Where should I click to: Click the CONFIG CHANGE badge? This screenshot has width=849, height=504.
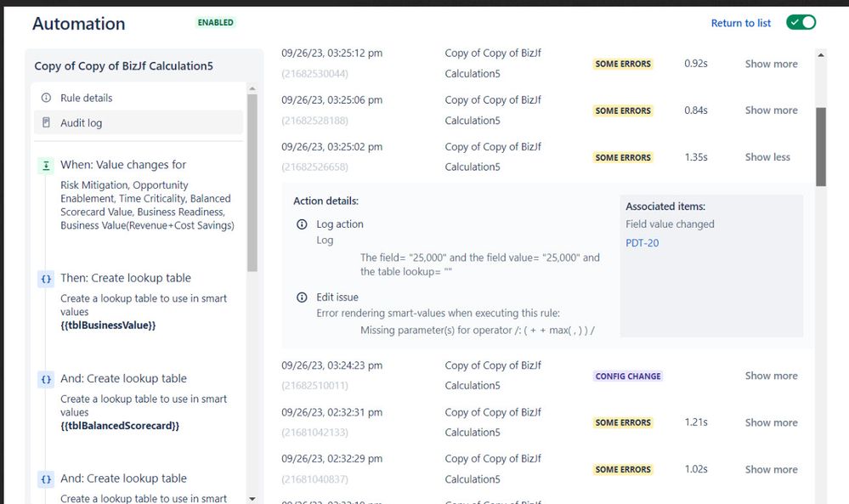pyautogui.click(x=628, y=377)
